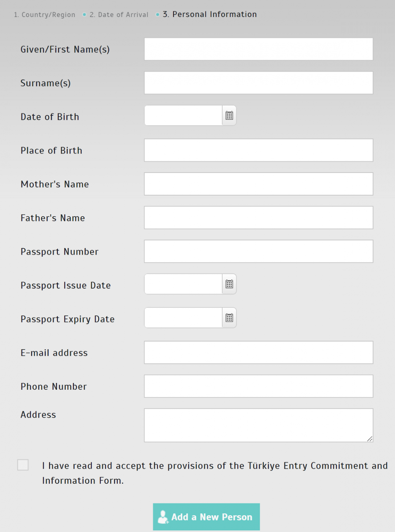The width and height of the screenshot is (395, 532).
Task: Click the Mother's Name input box
Action: coord(258,184)
